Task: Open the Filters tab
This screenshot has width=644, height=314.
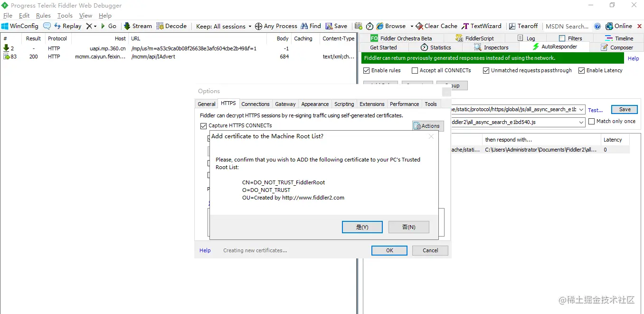Action: (x=570, y=38)
